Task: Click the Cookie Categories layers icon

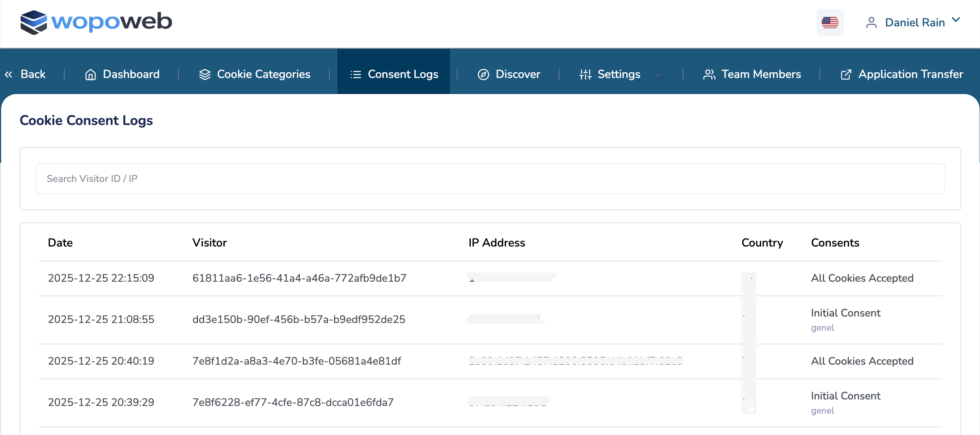Action: pyautogui.click(x=205, y=75)
